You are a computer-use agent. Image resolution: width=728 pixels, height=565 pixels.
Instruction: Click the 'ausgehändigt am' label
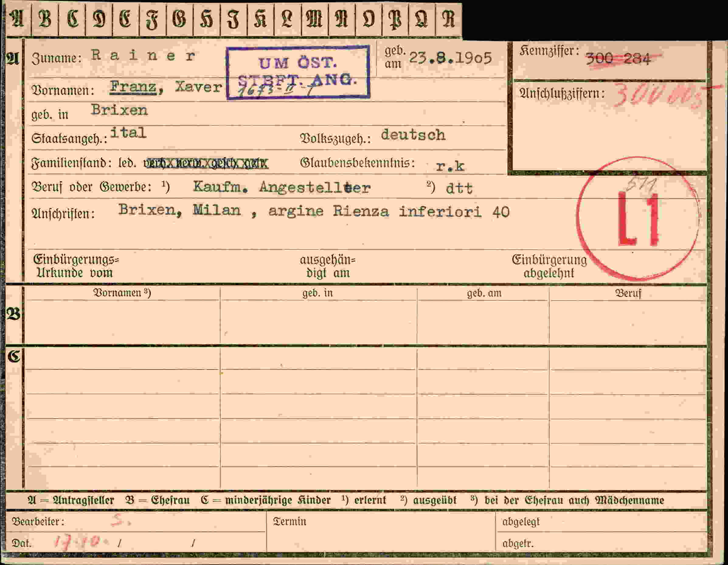pos(328,266)
